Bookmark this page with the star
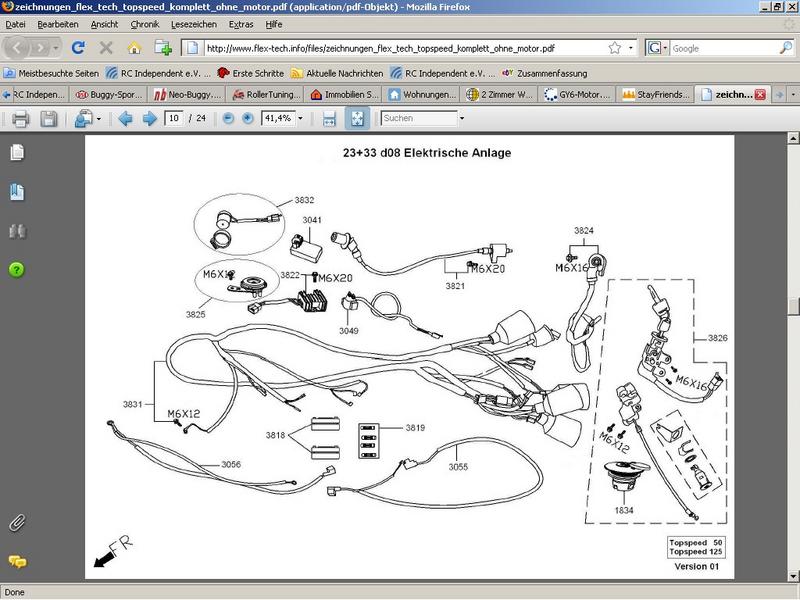This screenshot has width=800, height=600. coord(614,47)
